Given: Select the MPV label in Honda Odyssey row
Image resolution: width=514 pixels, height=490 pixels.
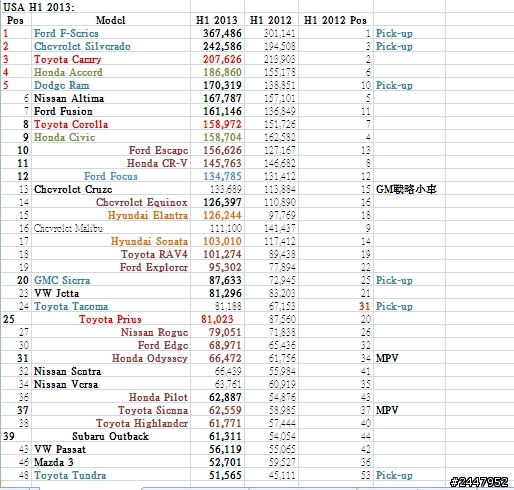Looking at the screenshot, I should point(387,358).
